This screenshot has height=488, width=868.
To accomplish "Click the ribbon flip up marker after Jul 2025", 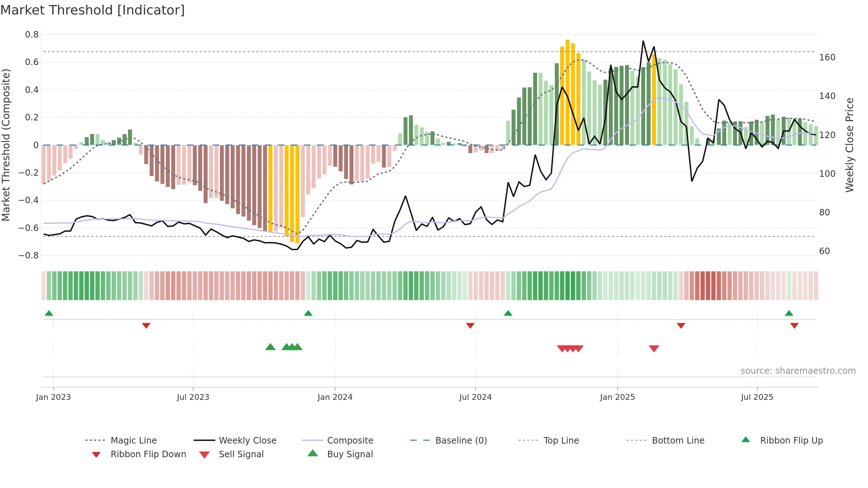I will (789, 313).
